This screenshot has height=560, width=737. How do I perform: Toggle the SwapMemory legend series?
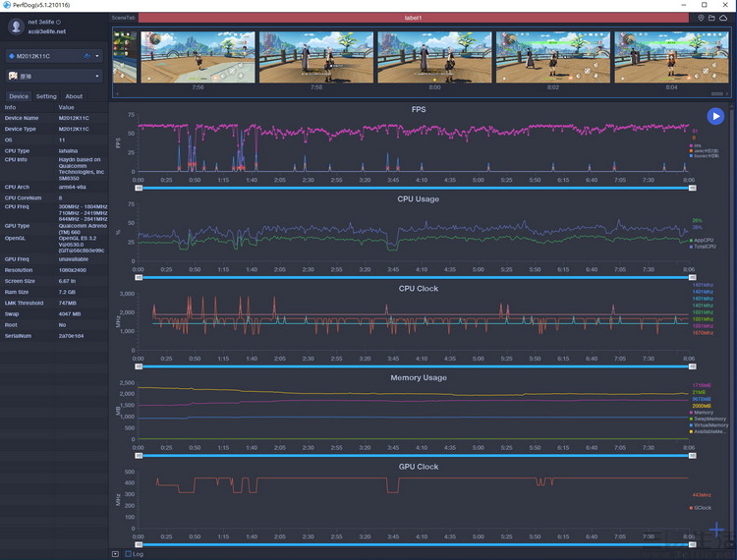(x=708, y=419)
